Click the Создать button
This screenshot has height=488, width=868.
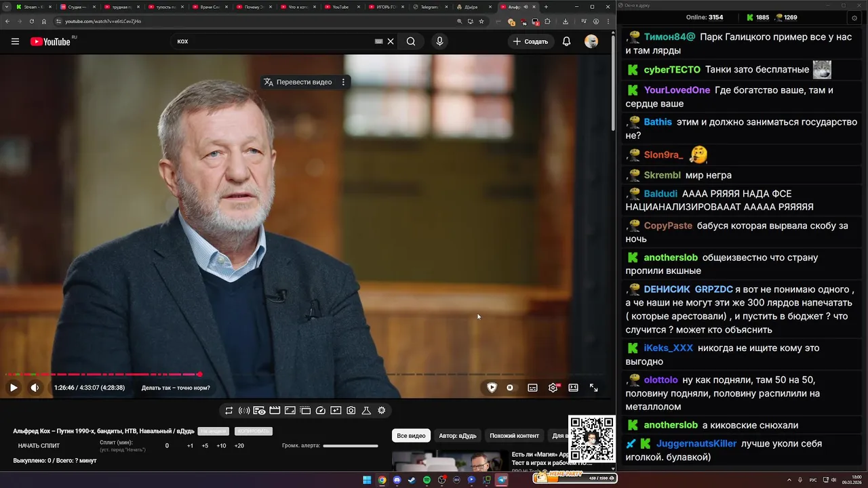coord(530,41)
